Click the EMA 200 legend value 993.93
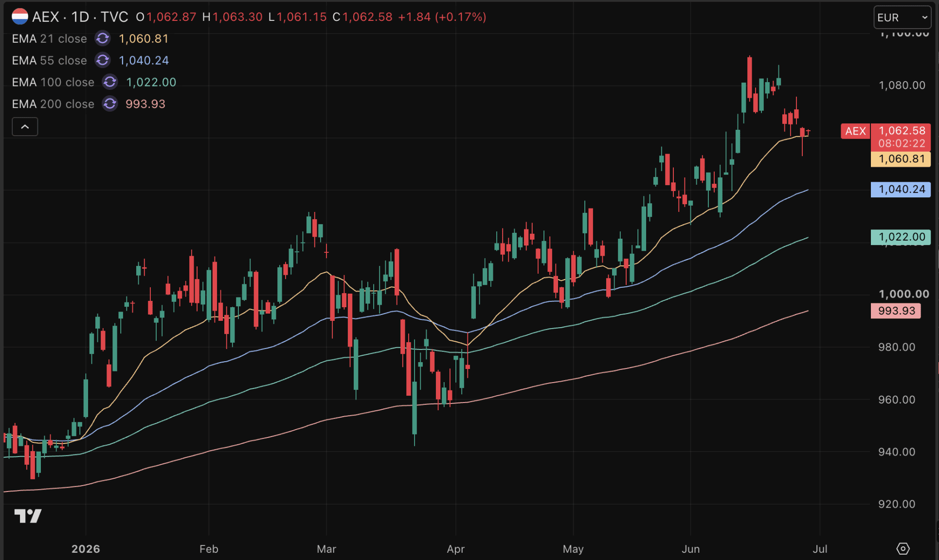939x560 pixels. click(145, 105)
